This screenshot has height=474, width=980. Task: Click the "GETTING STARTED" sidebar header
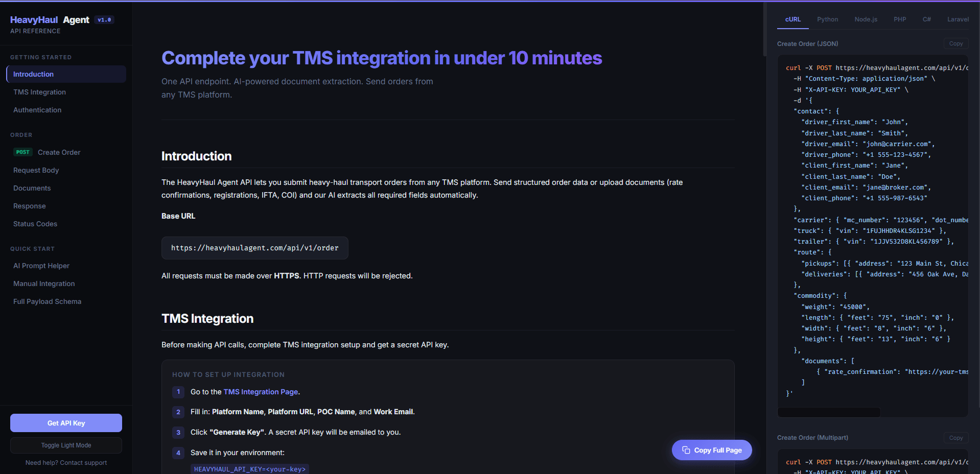pyautogui.click(x=41, y=57)
